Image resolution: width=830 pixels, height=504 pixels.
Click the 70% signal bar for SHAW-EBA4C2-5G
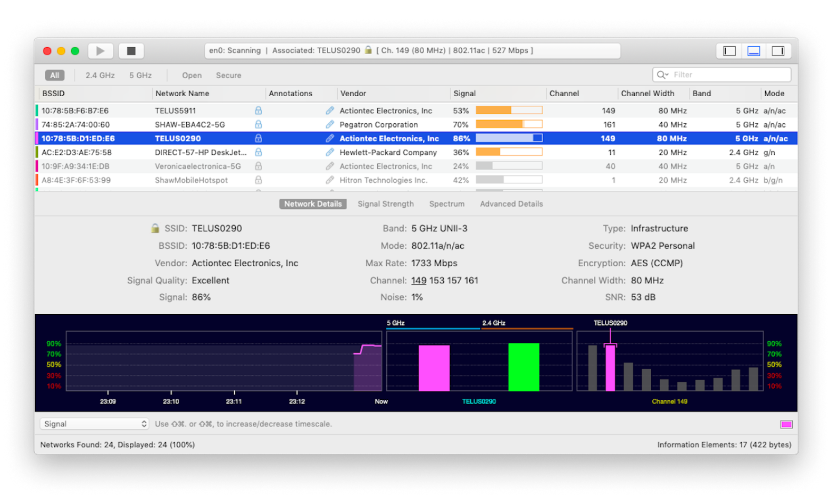509,124
